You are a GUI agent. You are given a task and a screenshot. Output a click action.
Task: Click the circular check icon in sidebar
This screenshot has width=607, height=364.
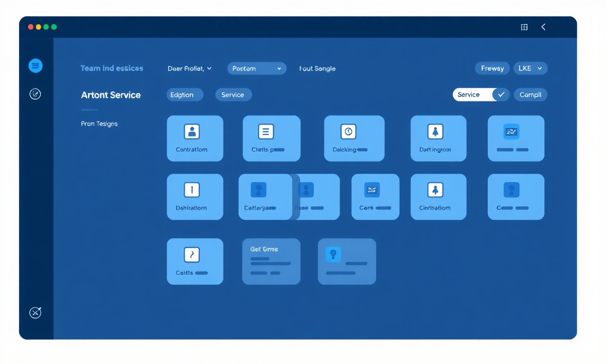[x=35, y=94]
